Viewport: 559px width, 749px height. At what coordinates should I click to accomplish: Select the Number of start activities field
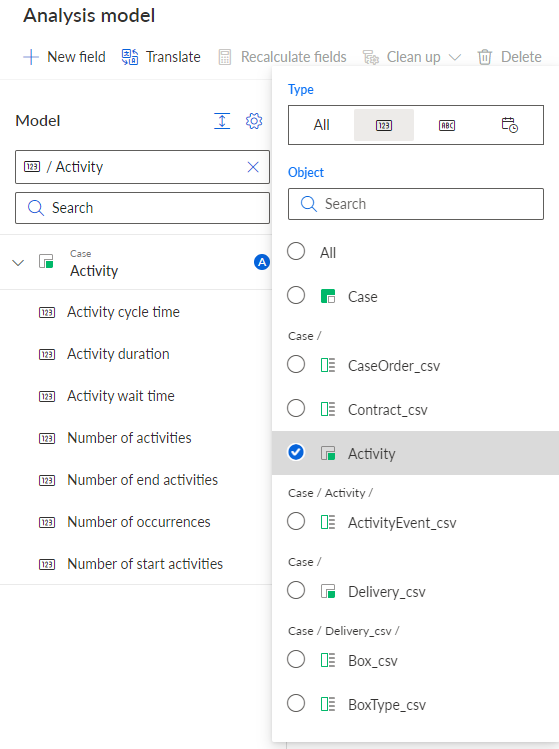pos(136,565)
